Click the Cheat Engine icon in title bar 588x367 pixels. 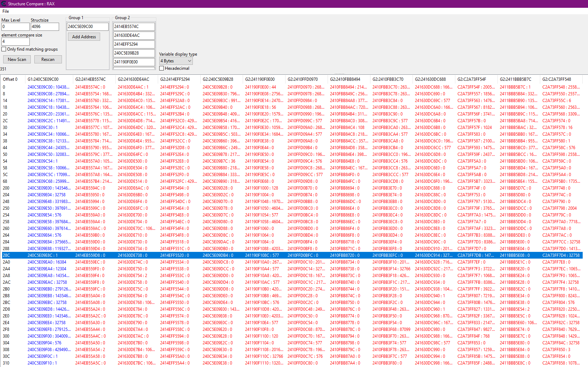[4, 4]
